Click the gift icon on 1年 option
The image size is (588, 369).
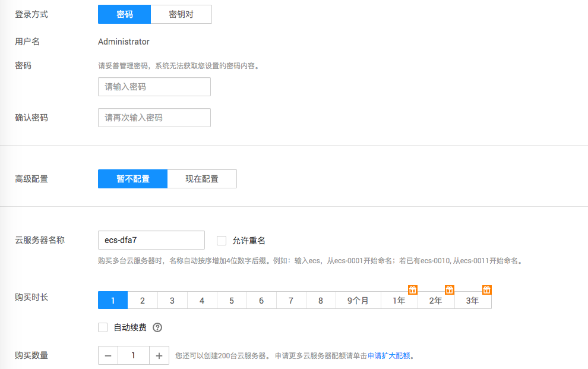pos(412,290)
